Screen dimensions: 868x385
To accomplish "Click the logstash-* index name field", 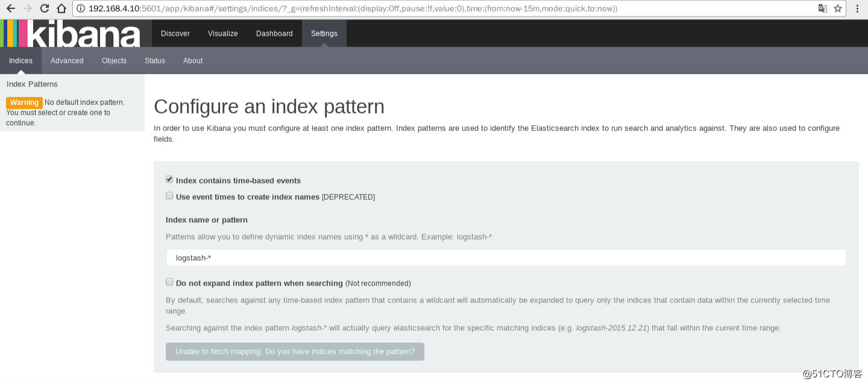I will (506, 258).
